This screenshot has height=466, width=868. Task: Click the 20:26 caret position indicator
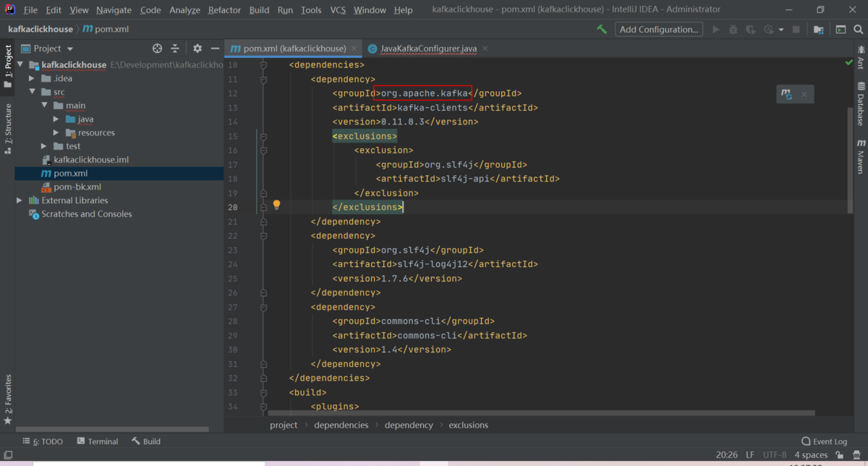coord(726,455)
